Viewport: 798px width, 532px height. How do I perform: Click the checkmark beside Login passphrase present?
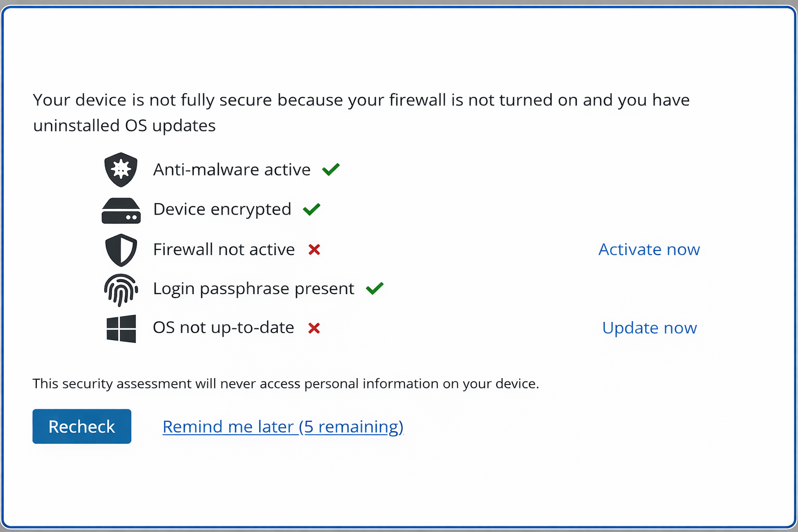(x=374, y=288)
